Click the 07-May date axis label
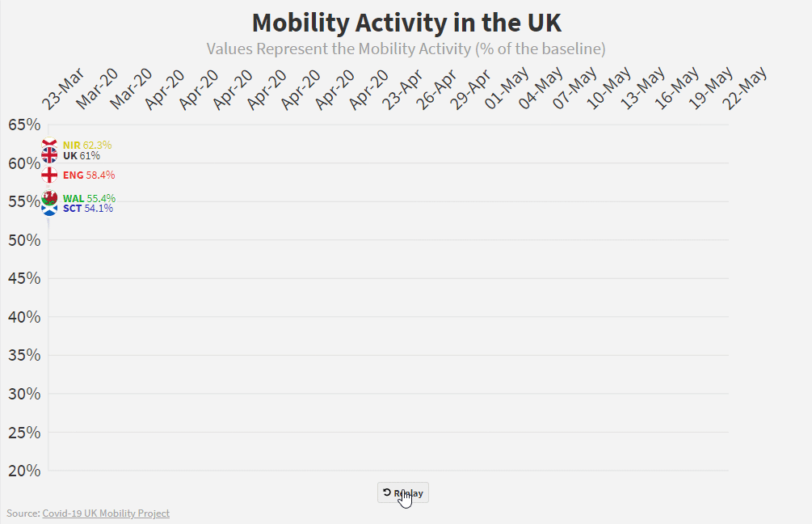Screen dimensions: 812x524 pyautogui.click(x=574, y=88)
